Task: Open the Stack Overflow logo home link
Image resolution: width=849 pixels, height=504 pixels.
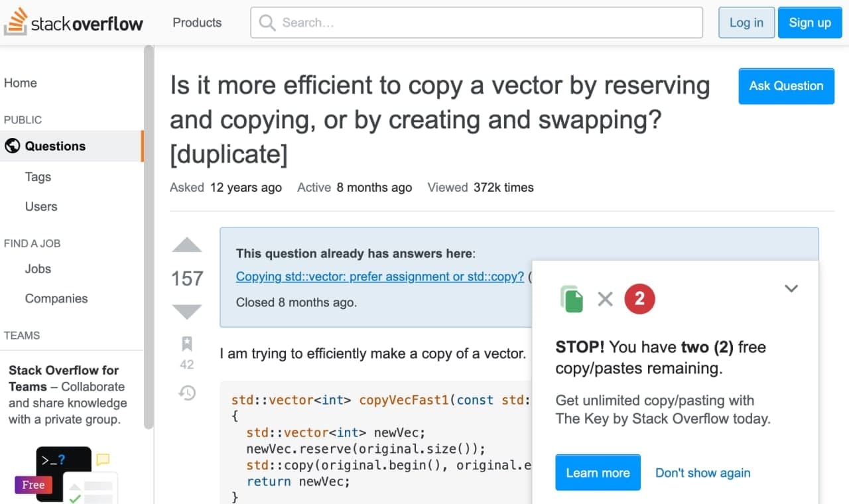Action: [74, 23]
